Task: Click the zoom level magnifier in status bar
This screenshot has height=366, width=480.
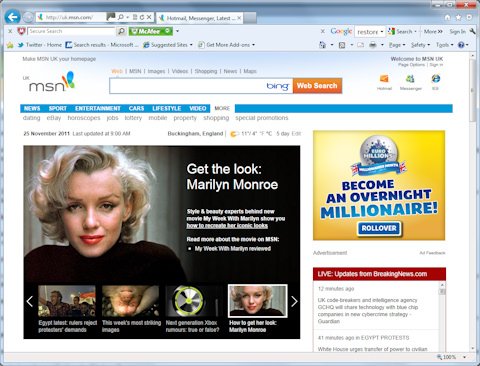Action: (440, 357)
